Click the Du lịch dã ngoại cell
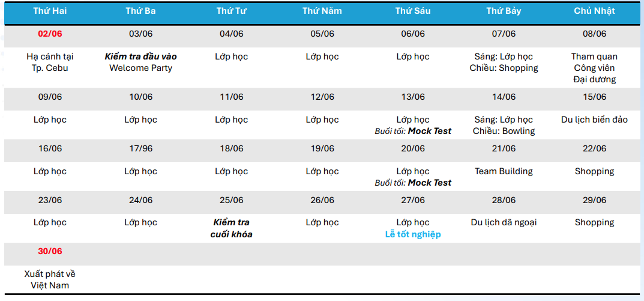The width and height of the screenshot is (644, 301). pos(504,222)
